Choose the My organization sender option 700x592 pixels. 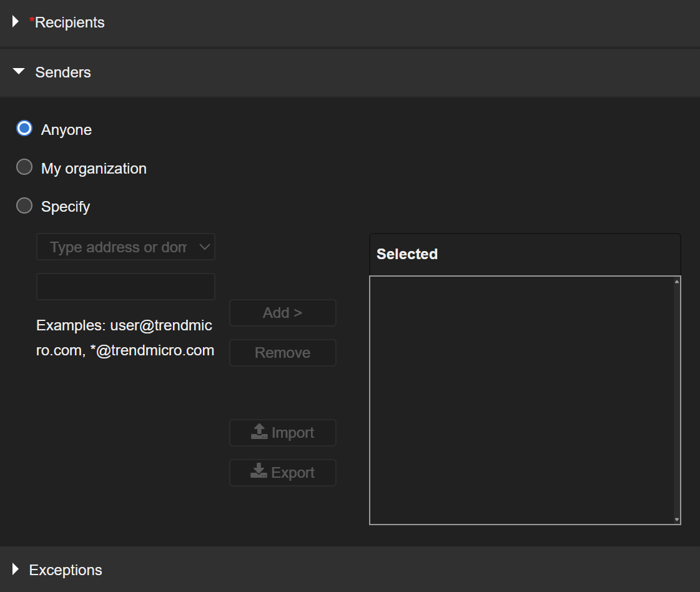point(24,167)
